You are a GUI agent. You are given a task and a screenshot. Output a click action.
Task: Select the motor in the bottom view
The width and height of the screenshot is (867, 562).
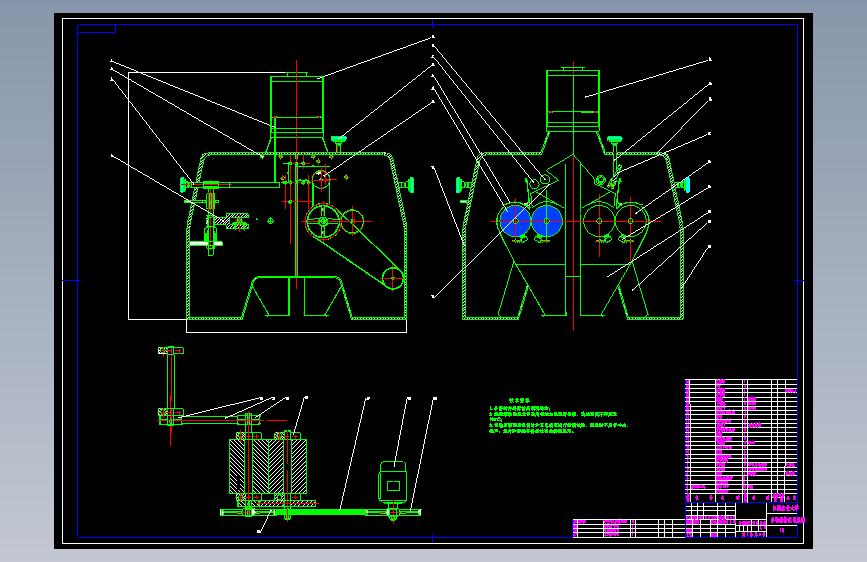tap(393, 482)
